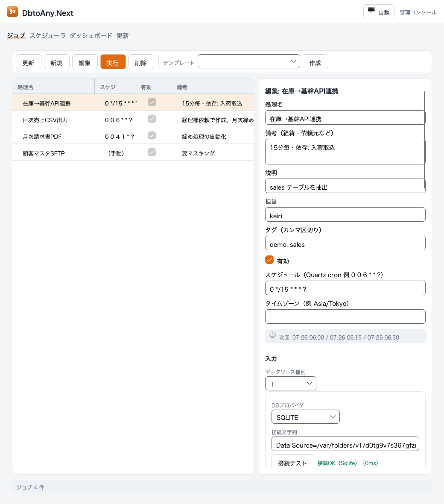Click the DbtoAny.Next orange logo icon
This screenshot has width=444, height=504.
12,12
